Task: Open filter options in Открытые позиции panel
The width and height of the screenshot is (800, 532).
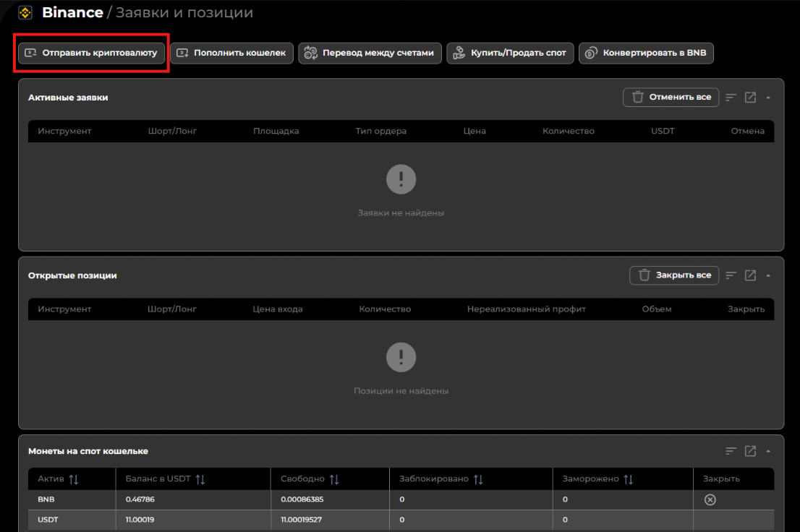Action: [x=731, y=275]
